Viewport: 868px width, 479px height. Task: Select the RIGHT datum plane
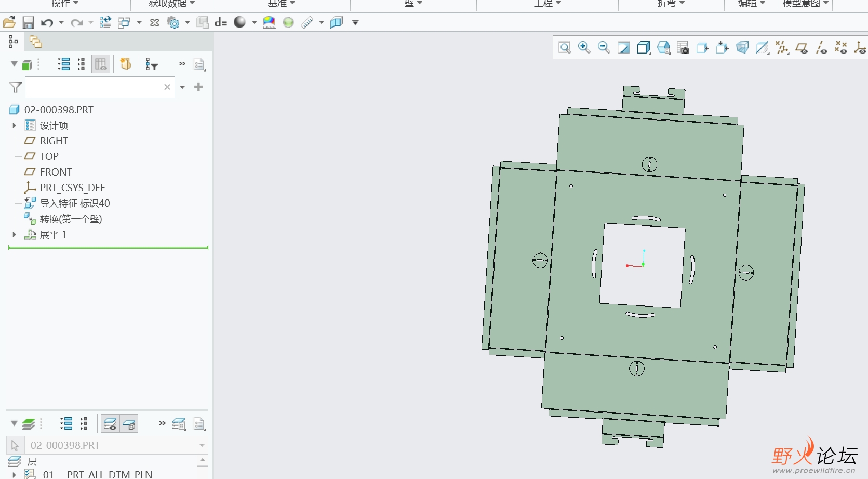tap(54, 141)
